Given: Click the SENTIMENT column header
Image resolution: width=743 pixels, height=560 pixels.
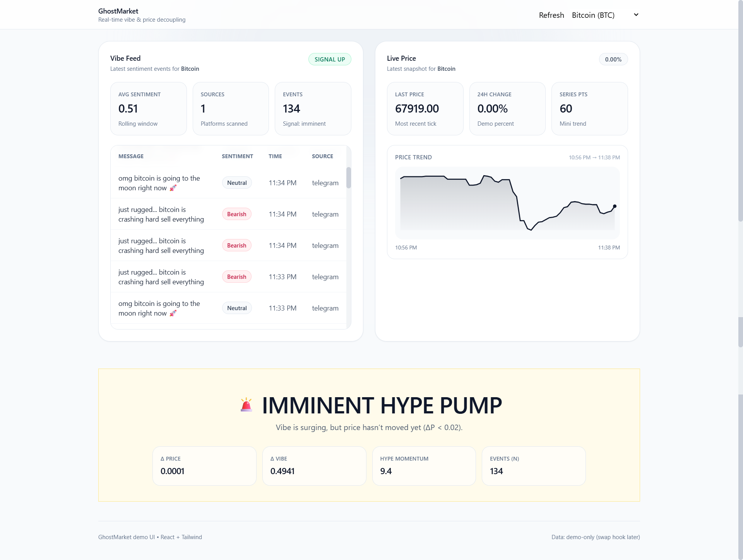Looking at the screenshot, I should pos(237,156).
